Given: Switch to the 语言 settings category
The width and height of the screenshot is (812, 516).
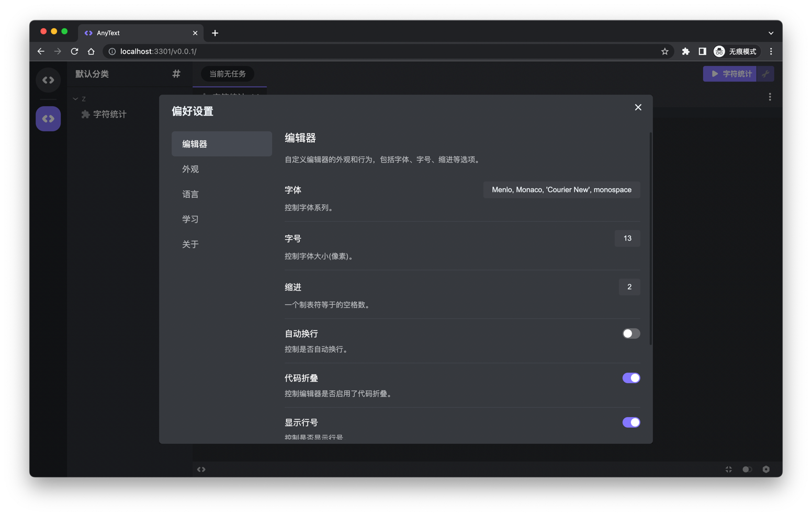Looking at the screenshot, I should tap(221, 194).
